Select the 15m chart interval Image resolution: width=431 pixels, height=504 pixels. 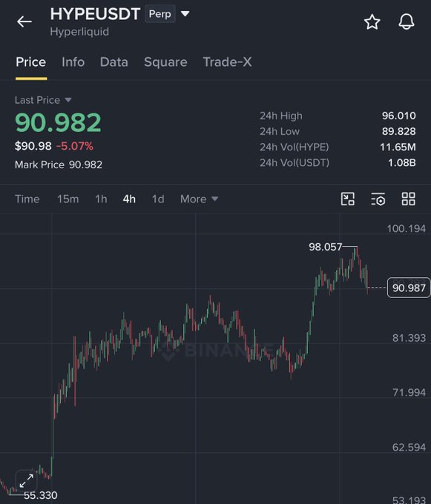click(68, 199)
